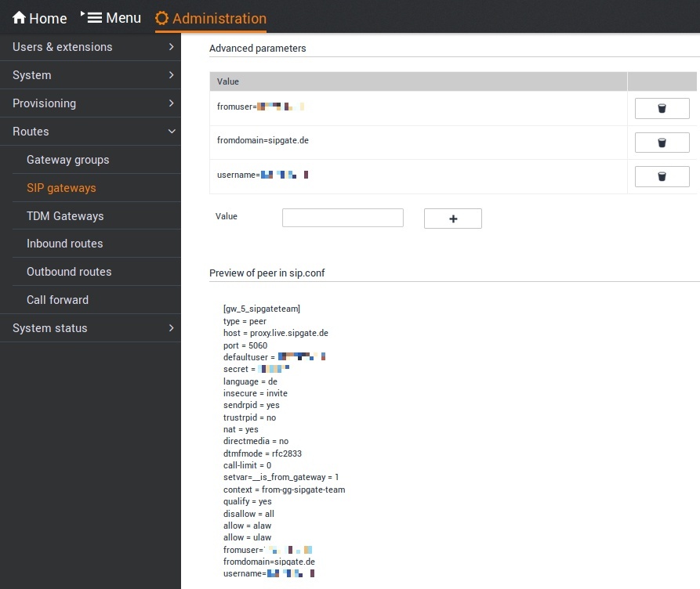
Task: Select SIP gateways in sidebar
Action: click(61, 188)
